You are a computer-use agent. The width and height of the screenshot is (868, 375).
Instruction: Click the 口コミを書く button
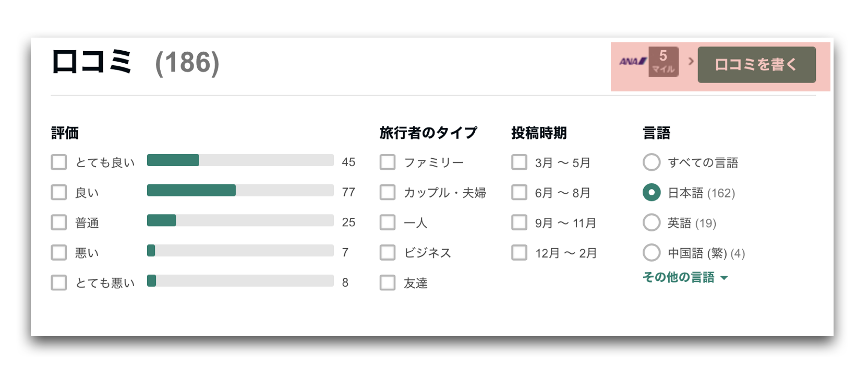tap(756, 64)
